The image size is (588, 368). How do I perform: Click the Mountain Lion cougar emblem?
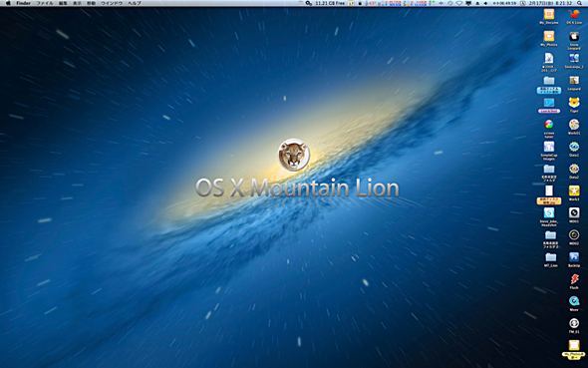[x=294, y=155]
